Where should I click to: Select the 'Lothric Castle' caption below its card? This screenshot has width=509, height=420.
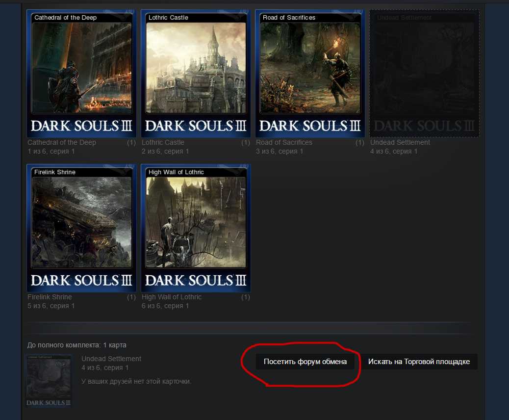coord(163,142)
